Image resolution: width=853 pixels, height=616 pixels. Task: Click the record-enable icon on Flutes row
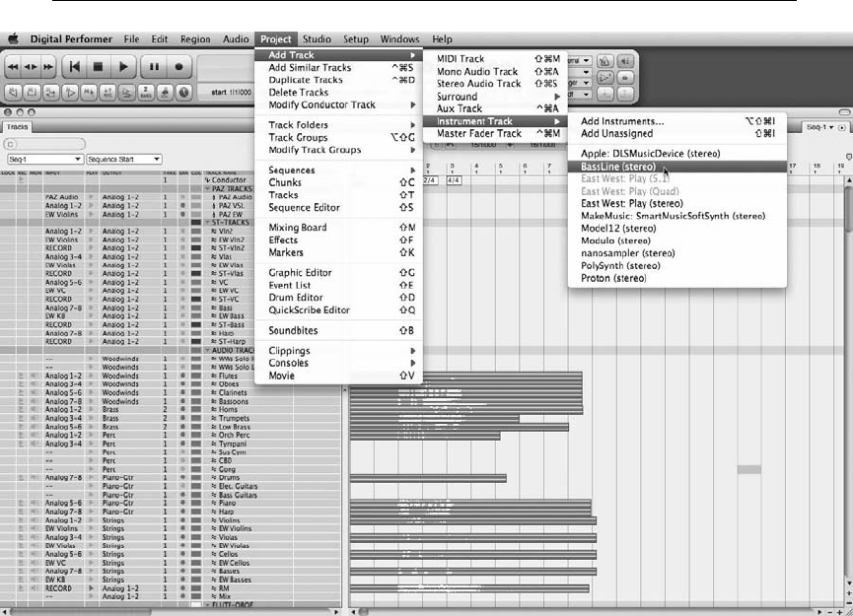[x=22, y=376]
